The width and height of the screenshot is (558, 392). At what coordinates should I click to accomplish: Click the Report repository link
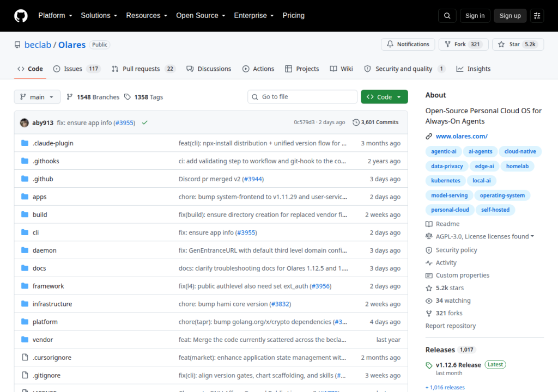click(x=451, y=326)
